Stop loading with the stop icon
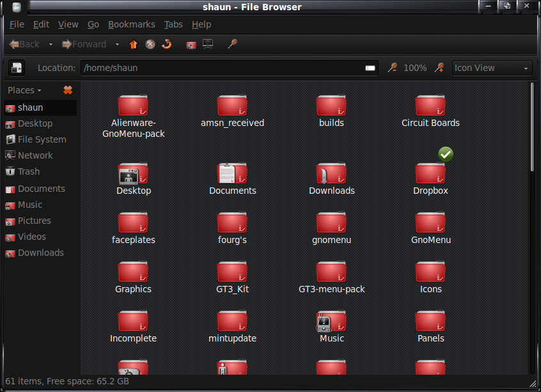This screenshot has width=541, height=392. (x=150, y=44)
